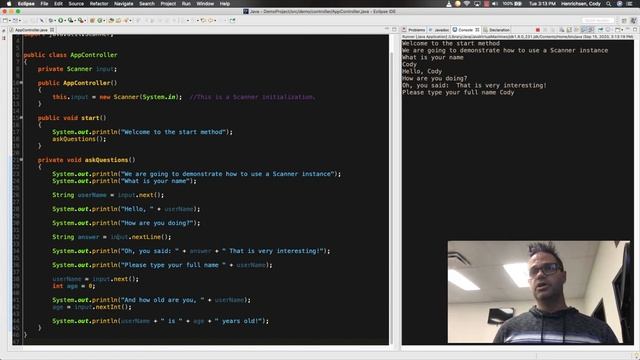
Task: Minimize the Console view panel
Action: tap(628, 29)
